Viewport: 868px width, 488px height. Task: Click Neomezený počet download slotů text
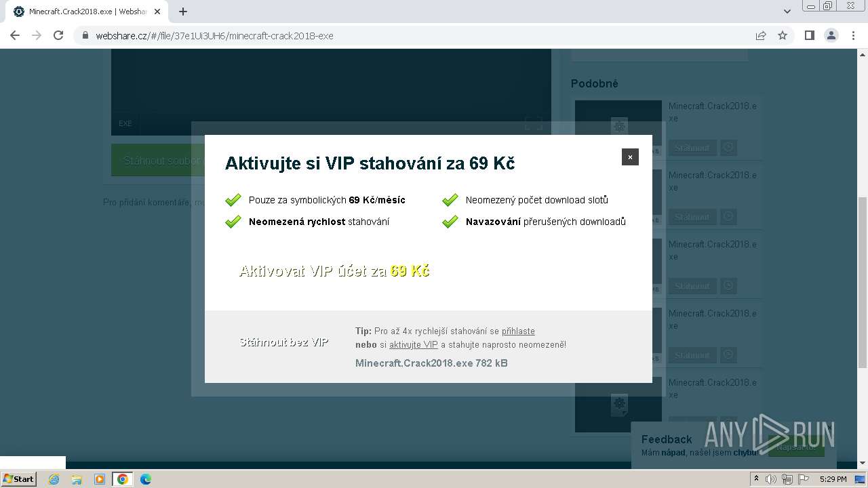[537, 200]
